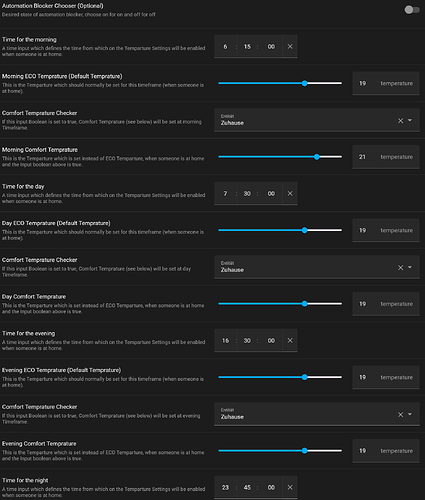Select the hour field of night time
Image resolution: width=425 pixels, height=500 pixels.
225,487
